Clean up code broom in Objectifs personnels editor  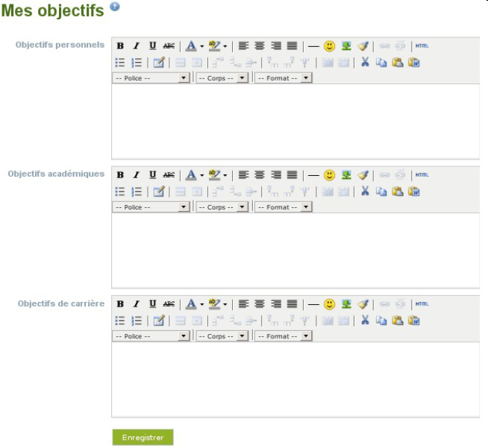[363, 46]
